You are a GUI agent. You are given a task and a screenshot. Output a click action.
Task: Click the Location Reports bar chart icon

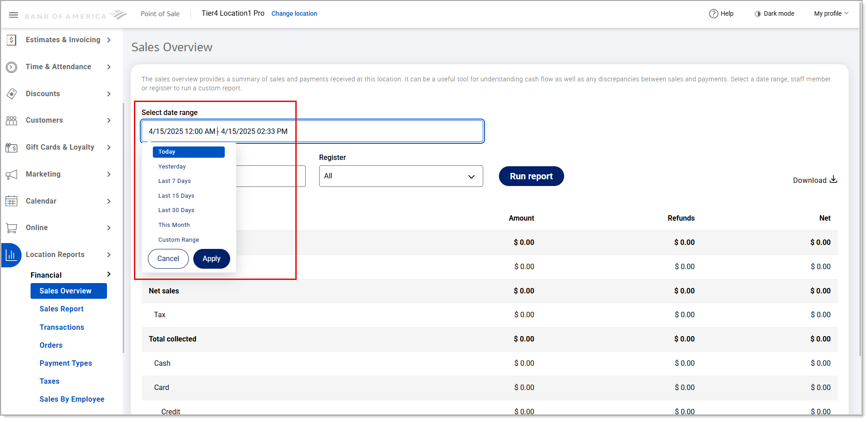[11, 255]
